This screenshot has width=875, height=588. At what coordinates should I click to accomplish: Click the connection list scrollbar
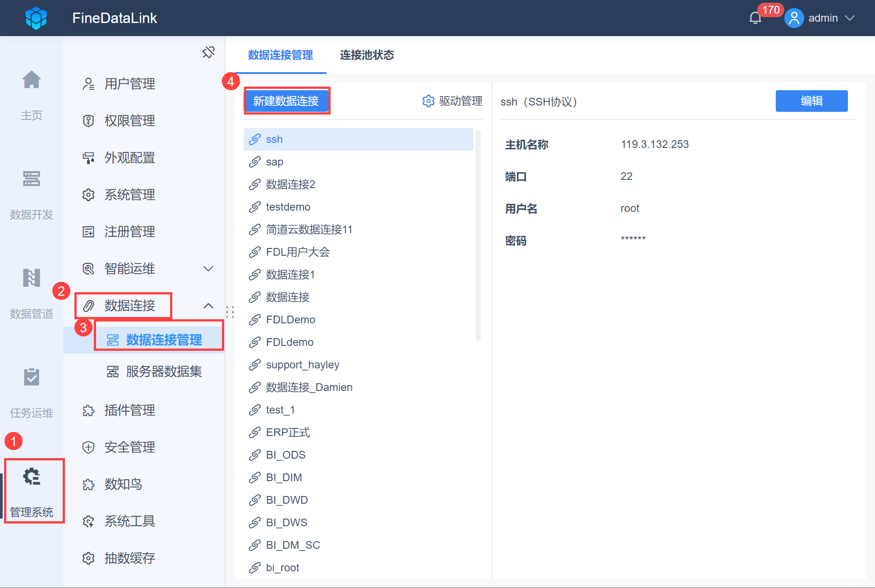478,234
